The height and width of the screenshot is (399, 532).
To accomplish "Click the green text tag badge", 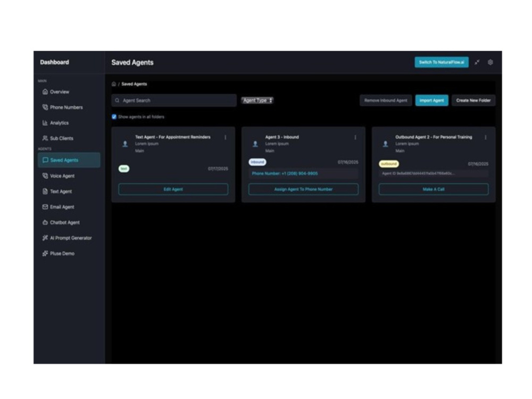I will click(x=124, y=169).
